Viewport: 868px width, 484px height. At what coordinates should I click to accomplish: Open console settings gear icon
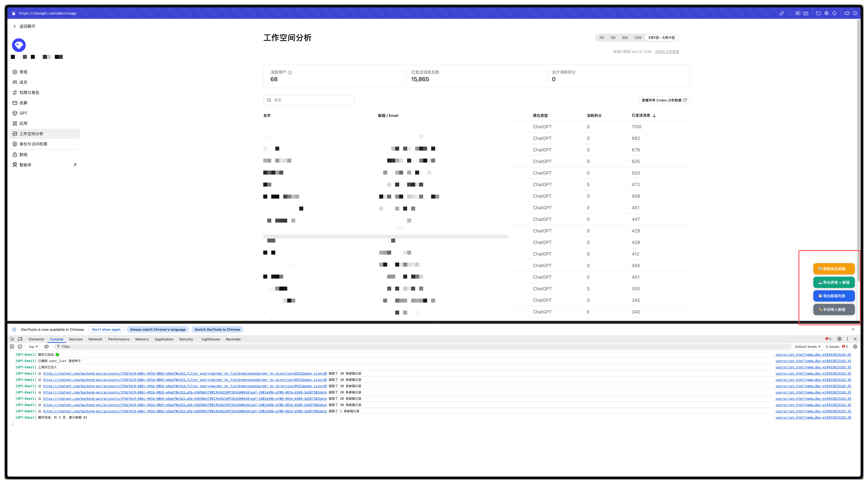tap(855, 347)
